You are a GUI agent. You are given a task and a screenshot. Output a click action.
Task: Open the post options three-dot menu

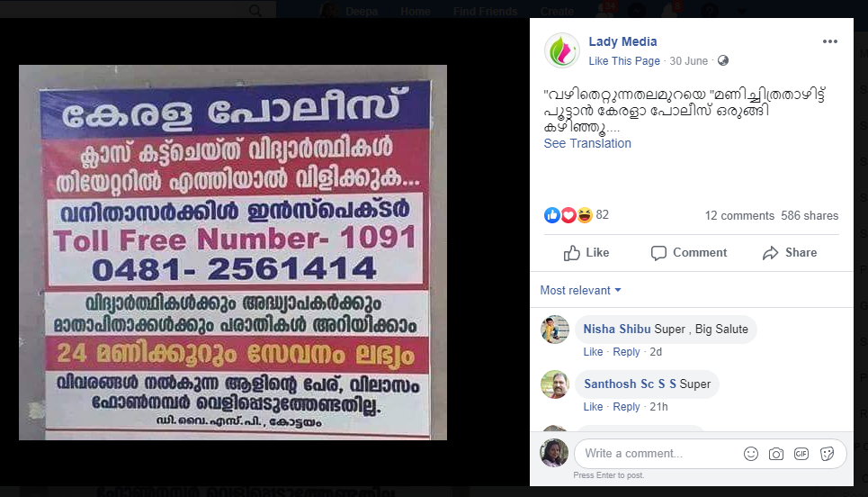(829, 41)
